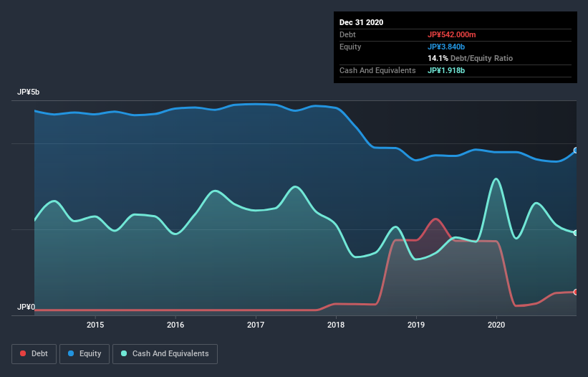The width and height of the screenshot is (588, 377).
Task: Click Cash And Equivalents label in tooltip
Action: (377, 70)
